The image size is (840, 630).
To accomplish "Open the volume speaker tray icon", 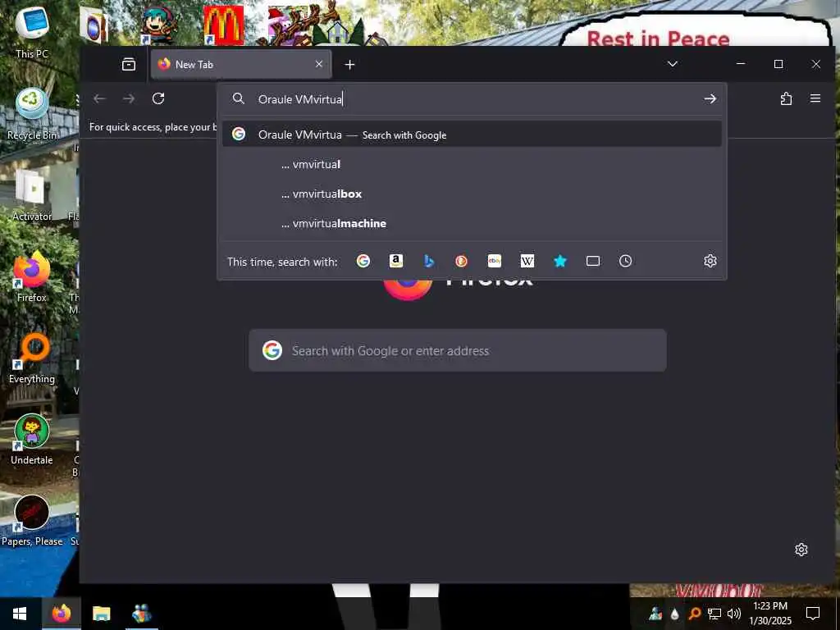I will point(734,614).
